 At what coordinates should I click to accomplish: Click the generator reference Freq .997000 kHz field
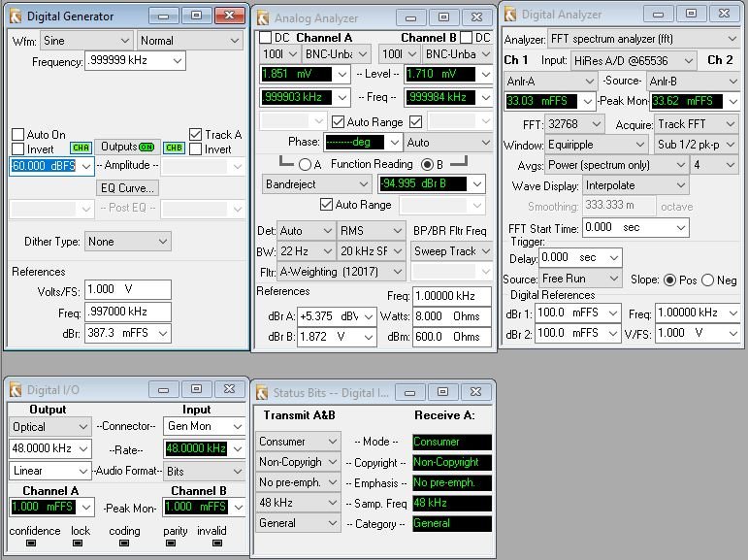pos(128,312)
